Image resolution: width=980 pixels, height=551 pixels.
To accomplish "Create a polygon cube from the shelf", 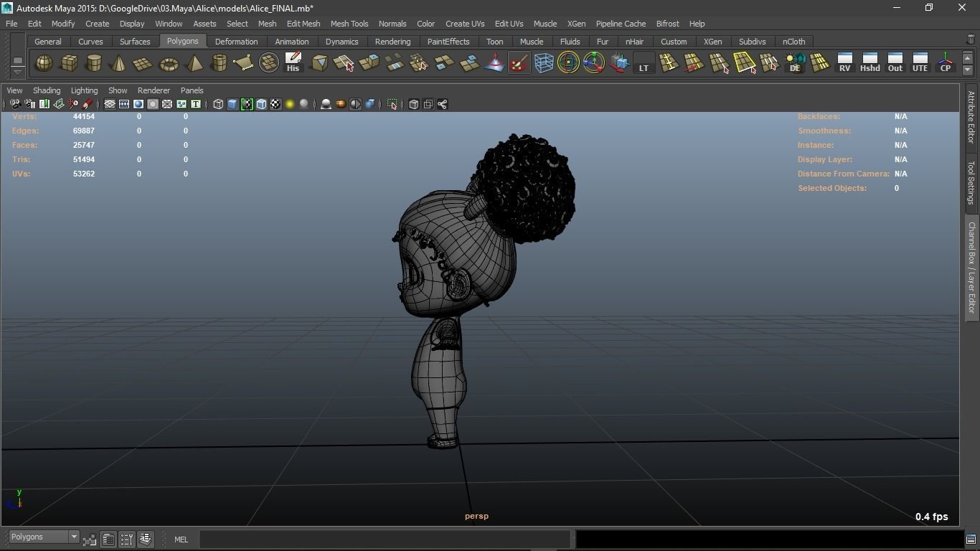I will 69,63.
